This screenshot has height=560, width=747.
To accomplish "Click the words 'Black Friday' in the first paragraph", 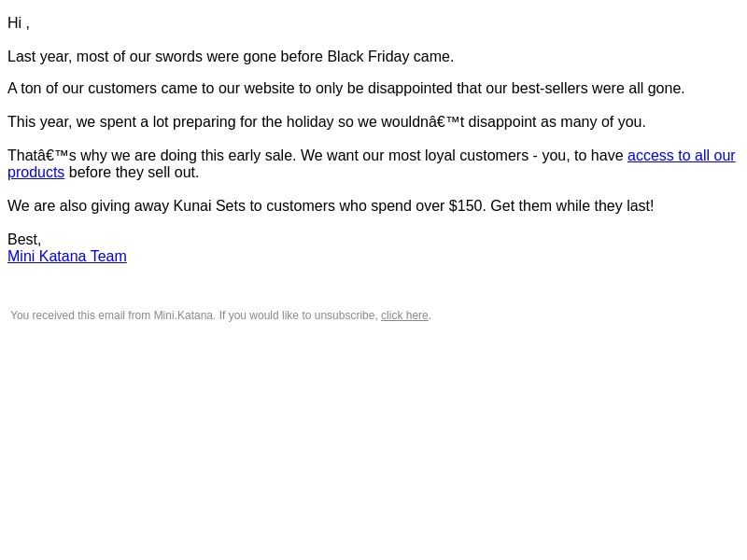I will point(368,57).
